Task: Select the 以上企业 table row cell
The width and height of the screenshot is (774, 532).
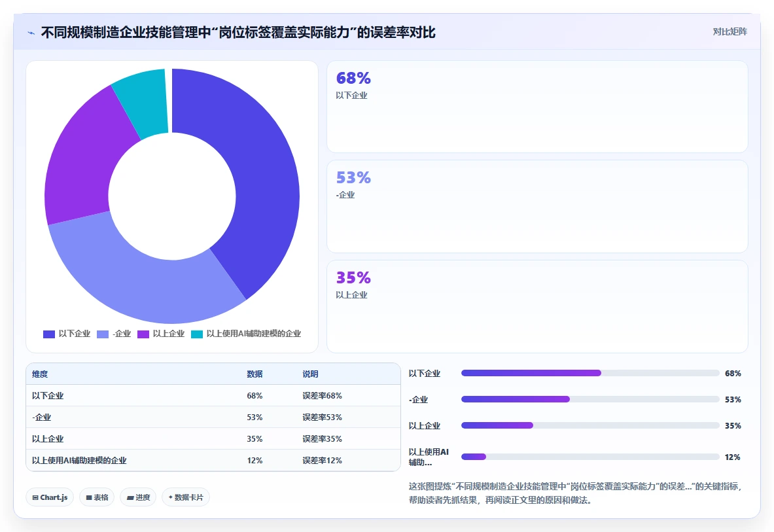Action: pyautogui.click(x=48, y=438)
